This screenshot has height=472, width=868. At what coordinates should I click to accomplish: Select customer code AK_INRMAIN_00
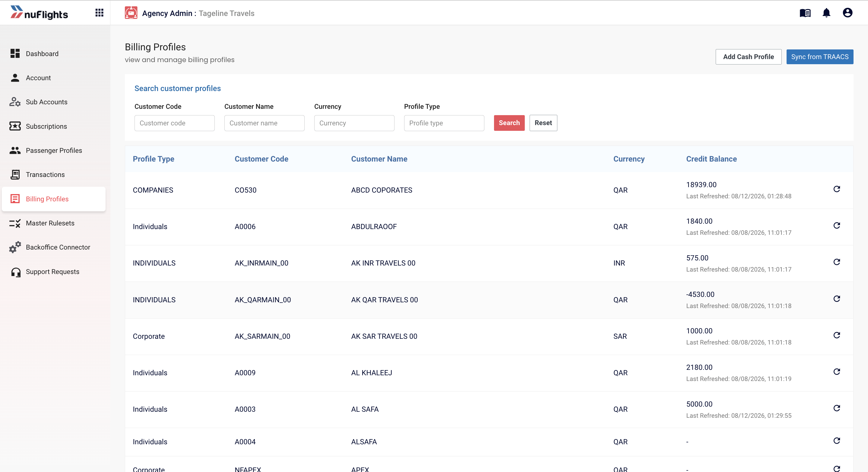coord(261,263)
